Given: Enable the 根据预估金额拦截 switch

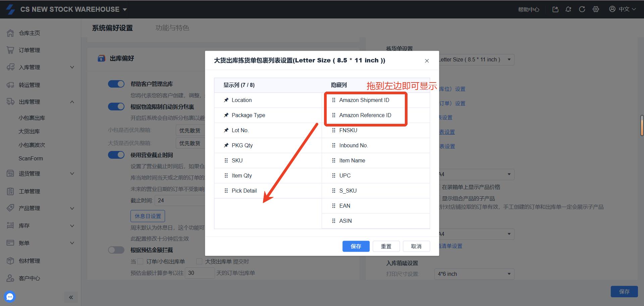Looking at the screenshot, I should 116,250.
